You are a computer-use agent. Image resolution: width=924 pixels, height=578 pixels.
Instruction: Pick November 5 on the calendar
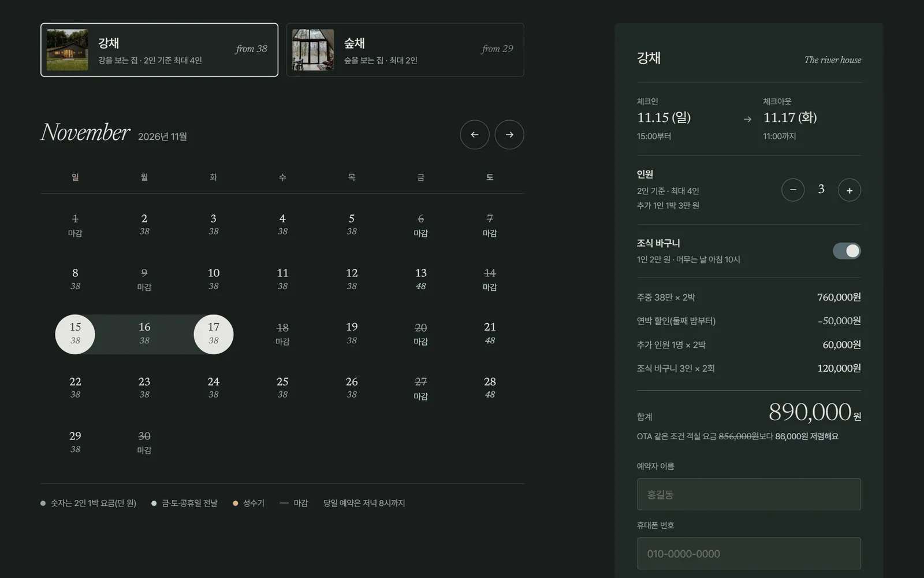pos(352,225)
